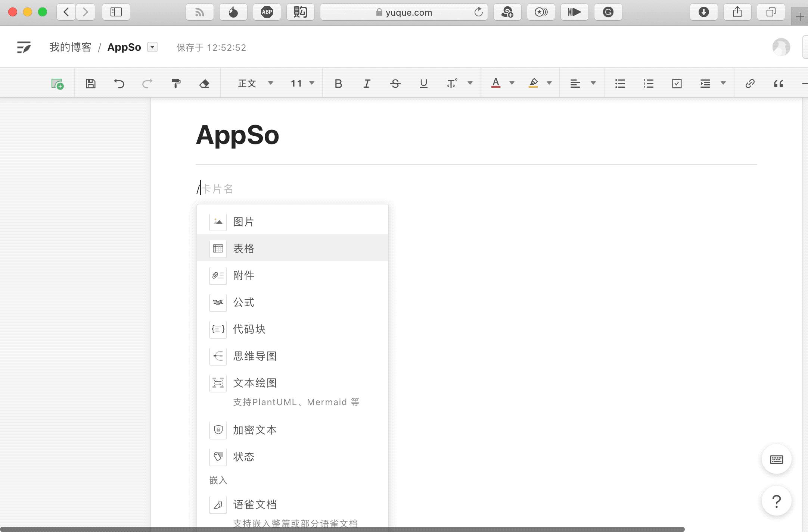The image size is (808, 532).
Task: Apply blockquote with quote icon
Action: [x=778, y=84]
